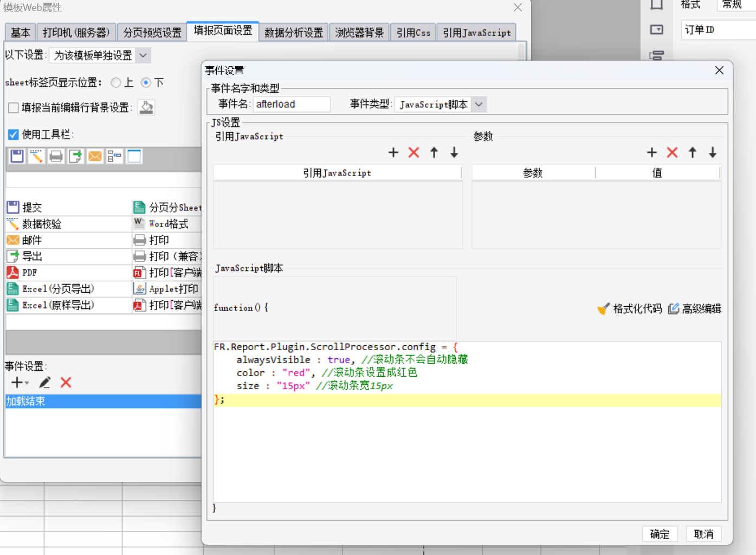This screenshot has width=756, height=555.
Task: Select the 数据校验 toolbar option
Action: pos(69,224)
